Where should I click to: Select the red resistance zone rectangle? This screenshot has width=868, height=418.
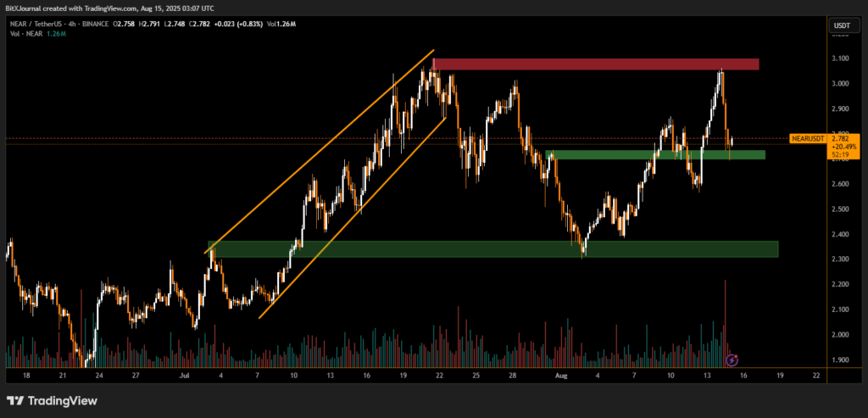tap(595, 64)
